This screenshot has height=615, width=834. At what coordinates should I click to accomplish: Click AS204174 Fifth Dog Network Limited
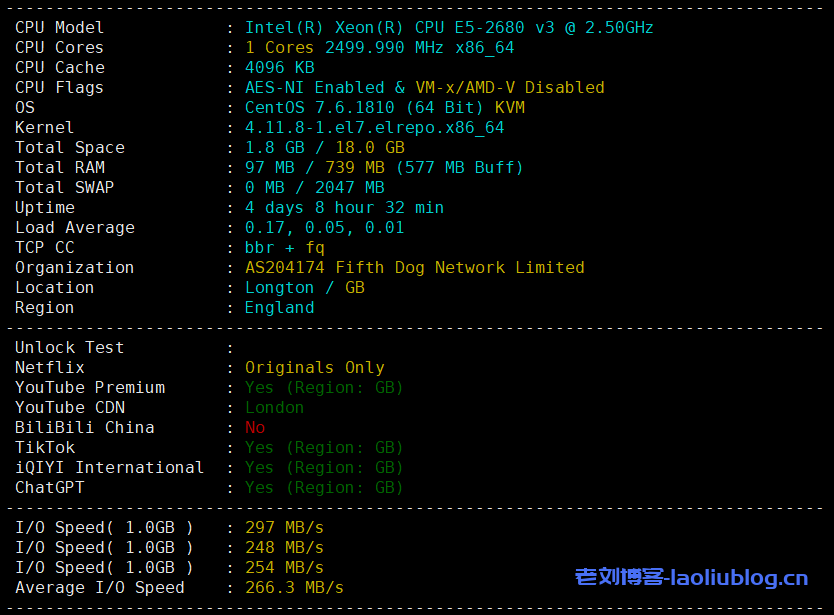pyautogui.click(x=414, y=268)
